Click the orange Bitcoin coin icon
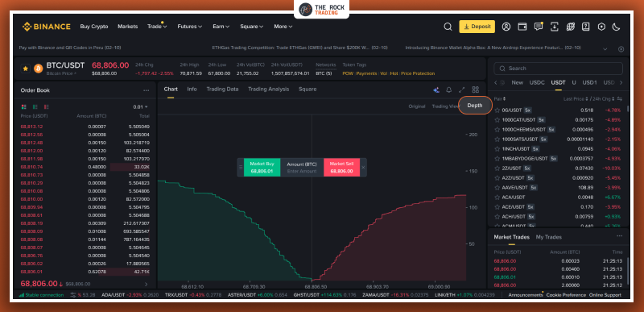Image resolution: width=644 pixels, height=312 pixels. pyautogui.click(x=38, y=69)
